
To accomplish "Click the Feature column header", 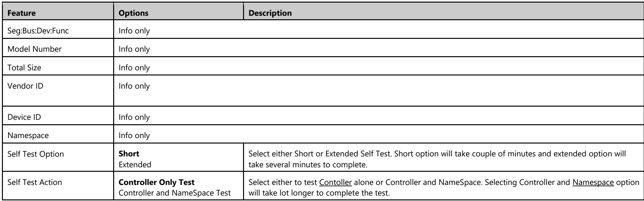I will click(x=22, y=13).
